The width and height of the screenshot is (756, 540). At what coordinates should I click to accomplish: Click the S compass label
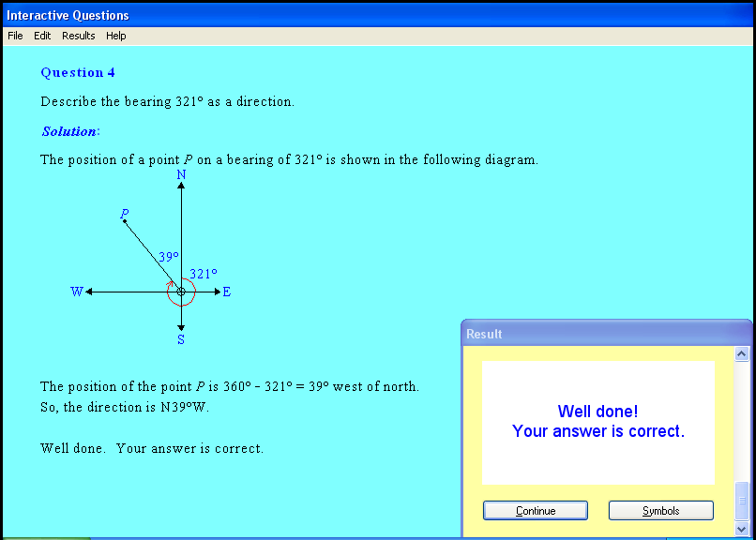coord(181,339)
